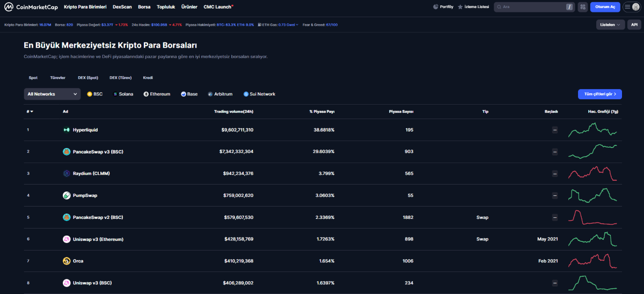Screen dimensions: 644x294
Task: Click the Base network icon
Action: click(x=183, y=94)
